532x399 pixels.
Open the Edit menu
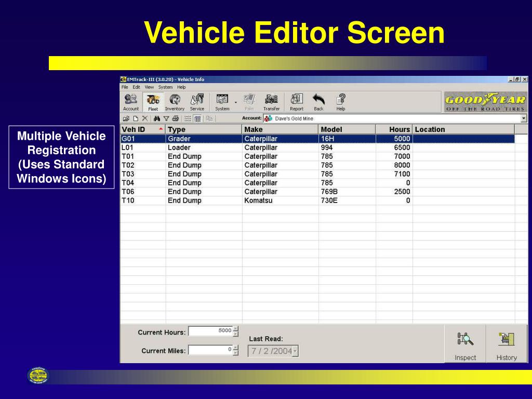click(x=136, y=87)
